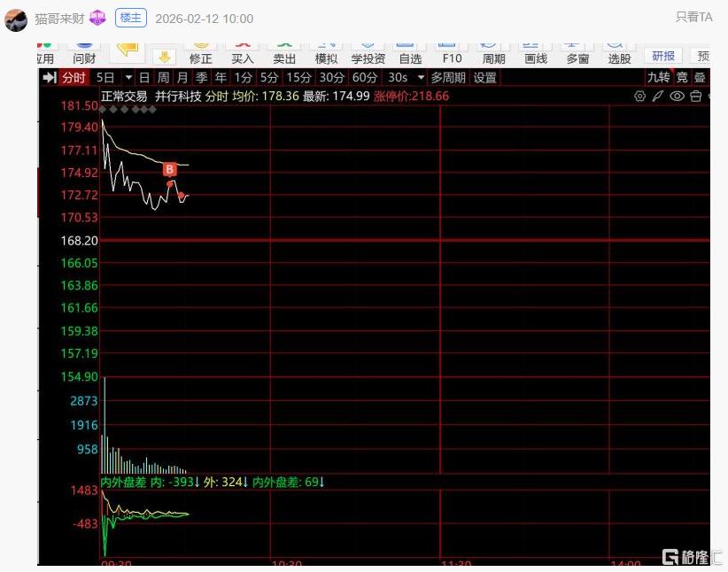This screenshot has width=728, height=572.
Task: Toggle the 竞 auction display
Action: tap(682, 77)
